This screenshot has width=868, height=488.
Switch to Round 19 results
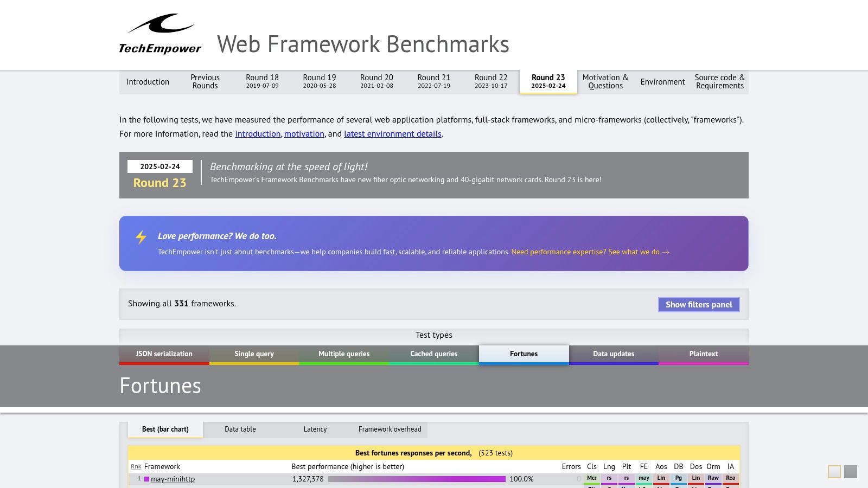pos(320,82)
